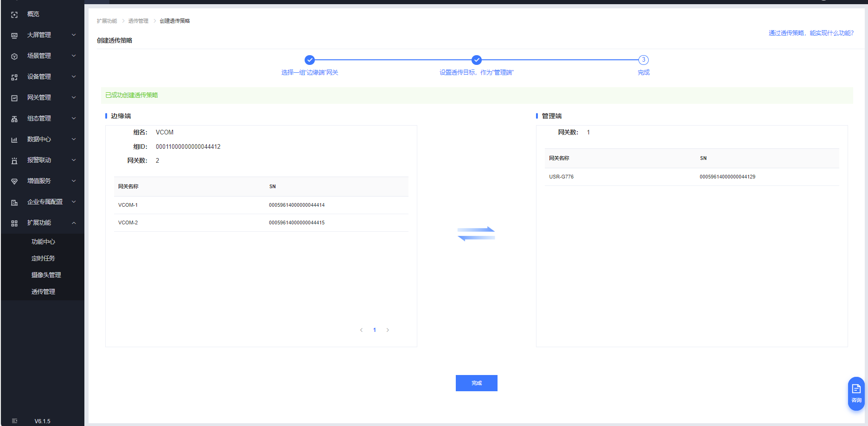Open the 咨询 consultation floating widget
This screenshot has width=868, height=426.
[x=856, y=393]
